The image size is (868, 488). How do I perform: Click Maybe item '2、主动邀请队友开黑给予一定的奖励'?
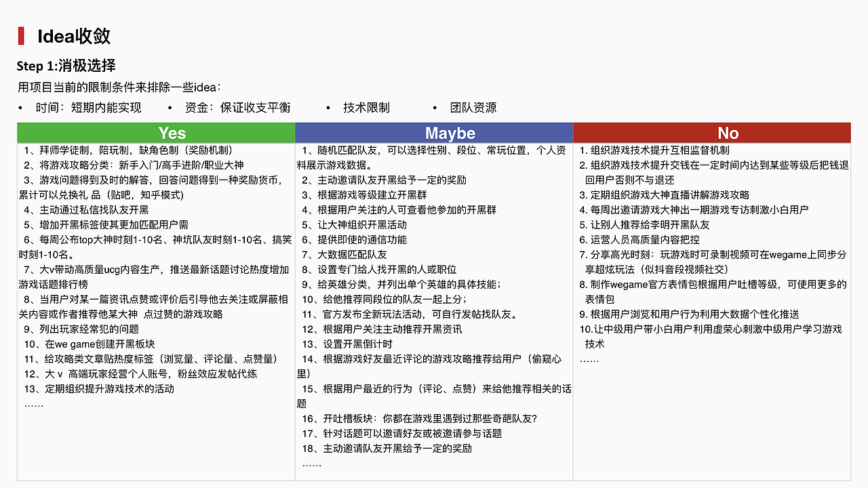point(384,180)
